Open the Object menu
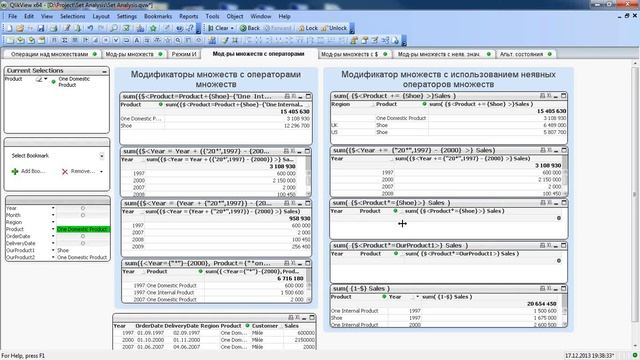Viewport: 640px width, 360px height. pyautogui.click(x=235, y=16)
